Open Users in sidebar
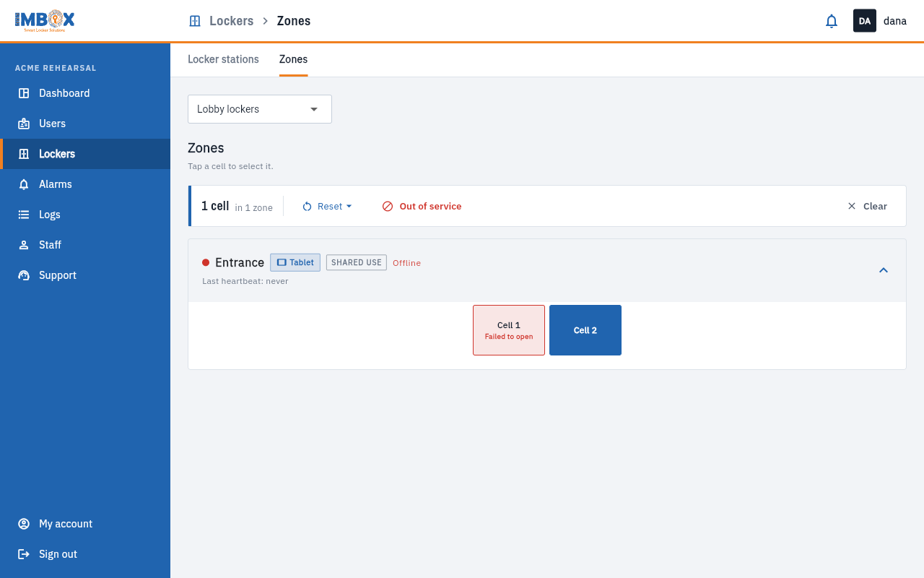 click(85, 124)
